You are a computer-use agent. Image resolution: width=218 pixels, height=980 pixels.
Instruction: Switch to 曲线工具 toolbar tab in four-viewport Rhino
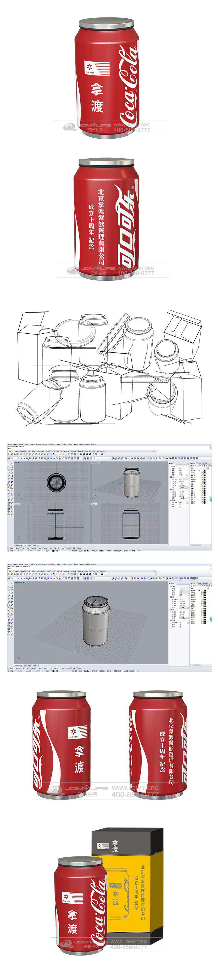coord(59,451)
